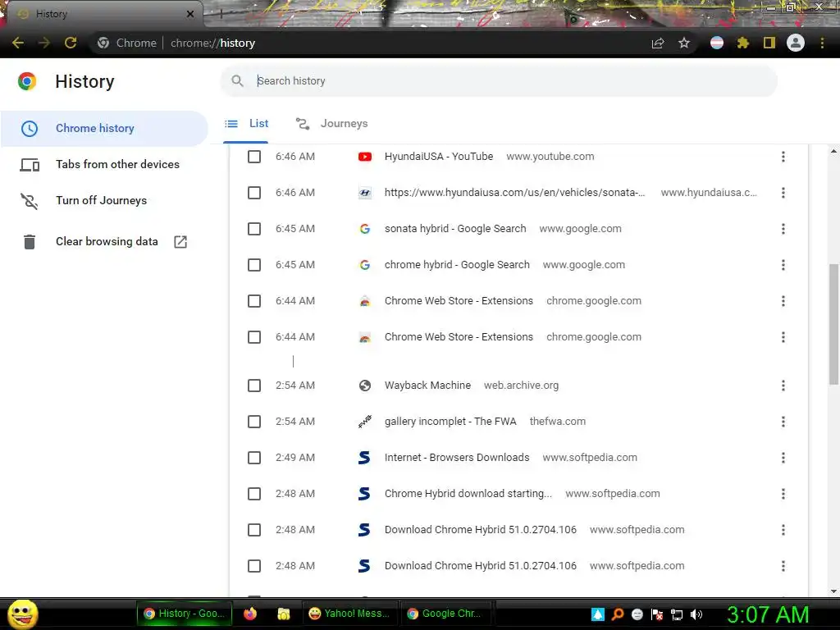The width and height of the screenshot is (840, 630).
Task: Bookmark this page with the star icon
Action: click(684, 43)
